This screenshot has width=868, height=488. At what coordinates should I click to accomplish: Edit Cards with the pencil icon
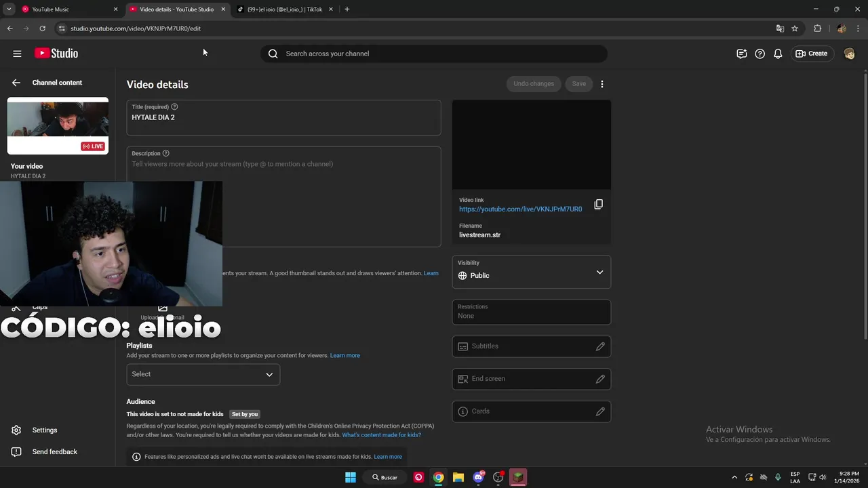pos(600,411)
